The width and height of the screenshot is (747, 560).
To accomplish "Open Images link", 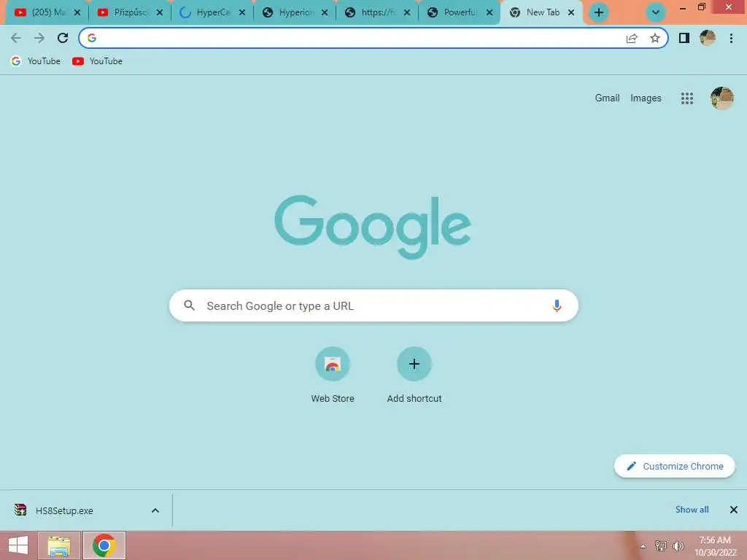I will click(x=646, y=98).
